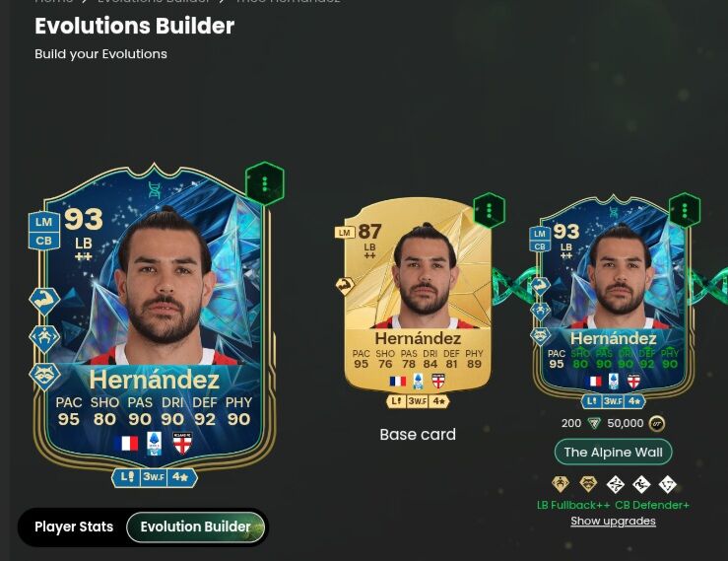The width and height of the screenshot is (728, 561).
Task: Click the Evolutions Builder breadcrumb link
Action: click(x=154, y=1)
